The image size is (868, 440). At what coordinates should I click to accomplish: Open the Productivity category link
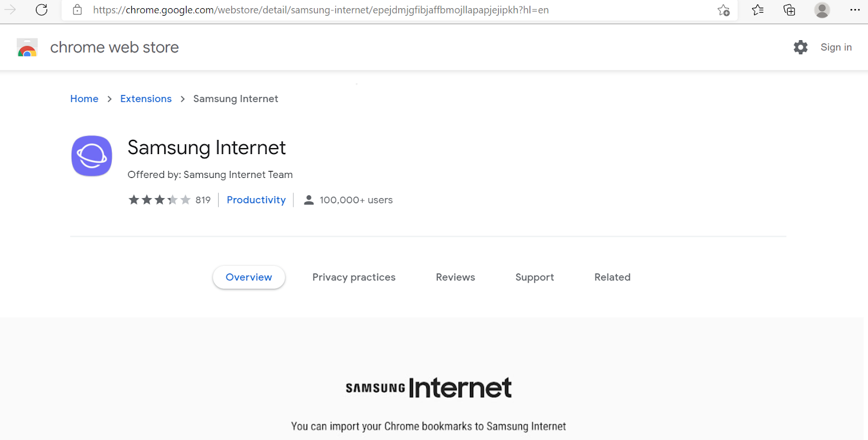[x=256, y=200]
